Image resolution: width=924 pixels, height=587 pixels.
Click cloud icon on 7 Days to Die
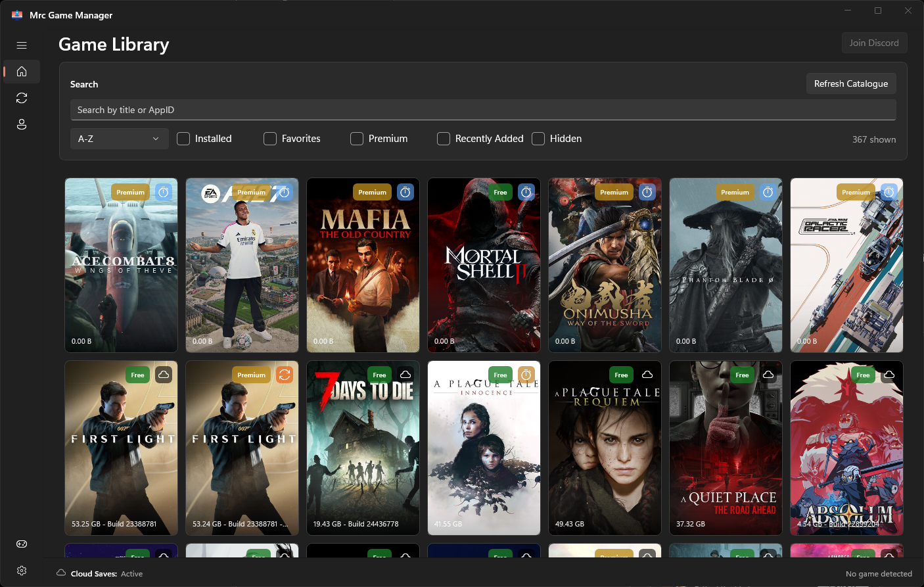point(405,375)
